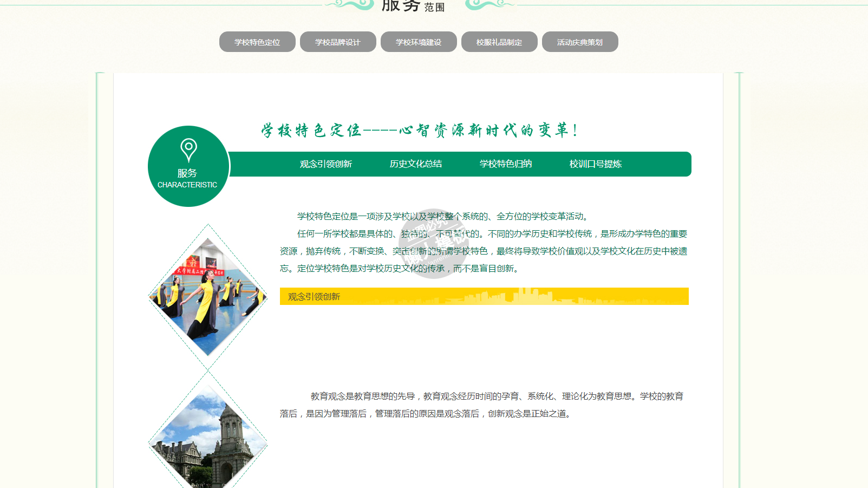Click the yellow 观念引领创新 section bar
The width and height of the screenshot is (868, 488).
click(484, 296)
